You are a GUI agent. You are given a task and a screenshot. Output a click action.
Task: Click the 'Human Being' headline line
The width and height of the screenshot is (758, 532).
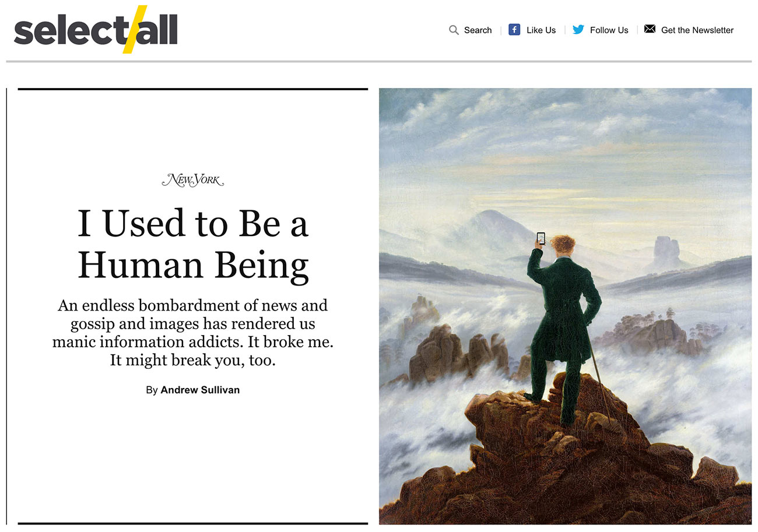193,265
